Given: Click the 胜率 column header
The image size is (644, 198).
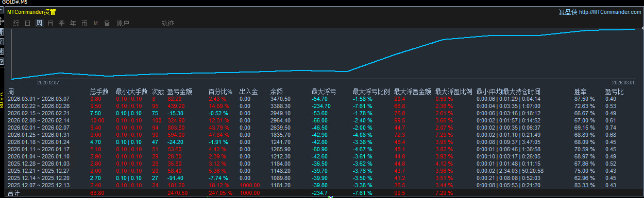Looking at the screenshot, I should coord(580,92).
